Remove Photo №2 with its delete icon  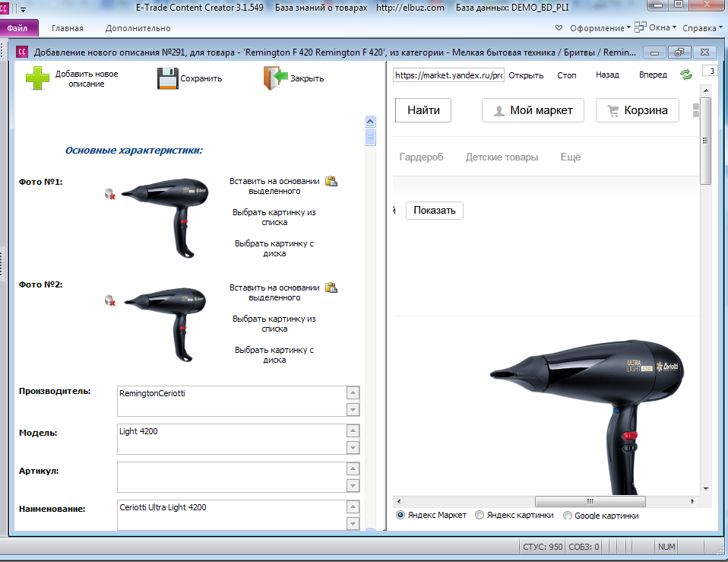coord(110,300)
